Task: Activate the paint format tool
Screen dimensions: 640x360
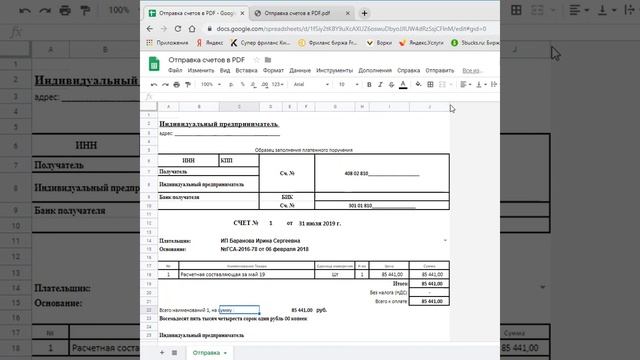Action: tap(188, 84)
